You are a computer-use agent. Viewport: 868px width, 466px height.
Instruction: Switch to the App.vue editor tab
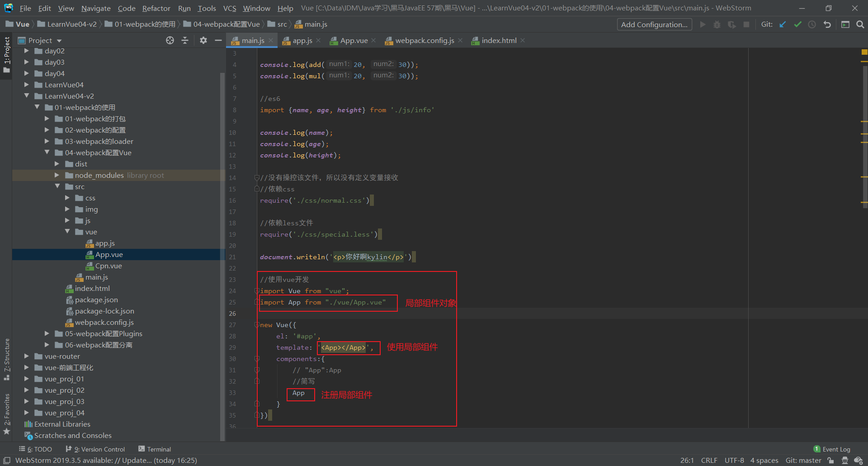coord(354,40)
